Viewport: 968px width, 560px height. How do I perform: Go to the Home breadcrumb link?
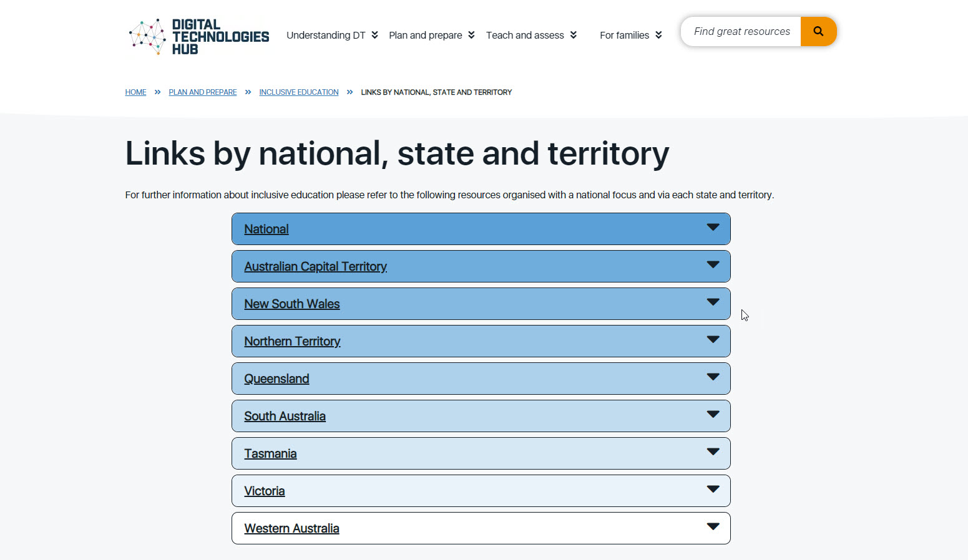[135, 92]
